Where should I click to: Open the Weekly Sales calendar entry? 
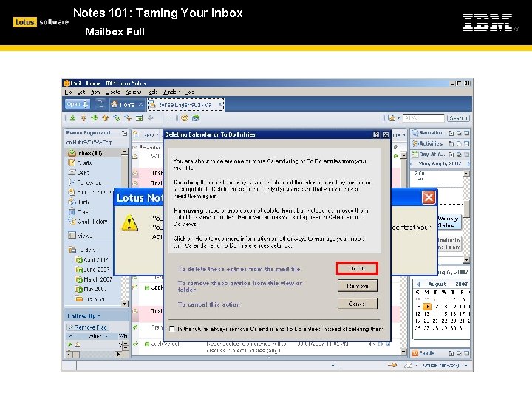(x=449, y=222)
